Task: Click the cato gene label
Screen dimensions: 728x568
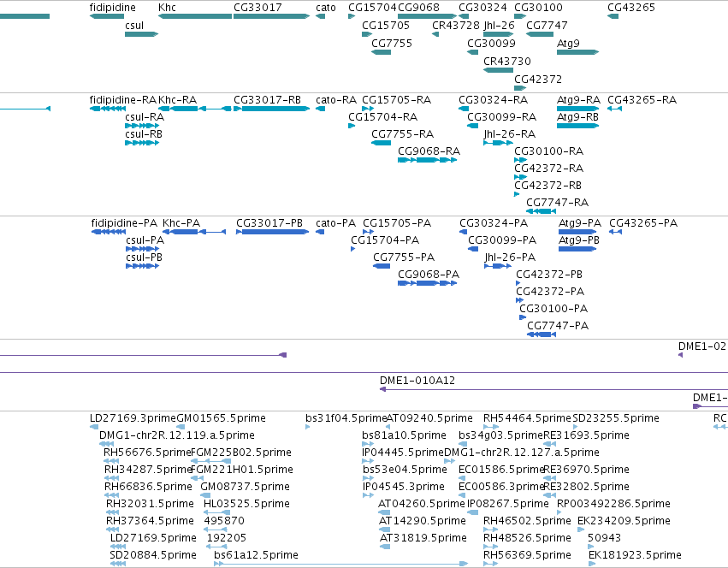Action: point(325,8)
